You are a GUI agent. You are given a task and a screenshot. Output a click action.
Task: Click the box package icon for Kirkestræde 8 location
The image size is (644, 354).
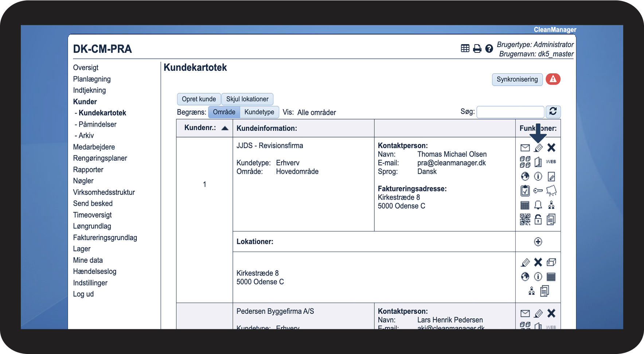pyautogui.click(x=551, y=262)
